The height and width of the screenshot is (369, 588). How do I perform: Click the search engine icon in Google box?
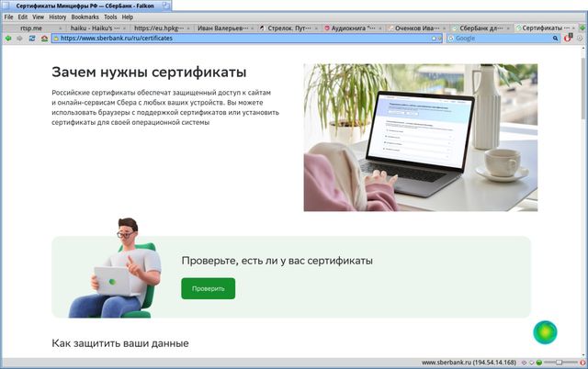click(451, 39)
